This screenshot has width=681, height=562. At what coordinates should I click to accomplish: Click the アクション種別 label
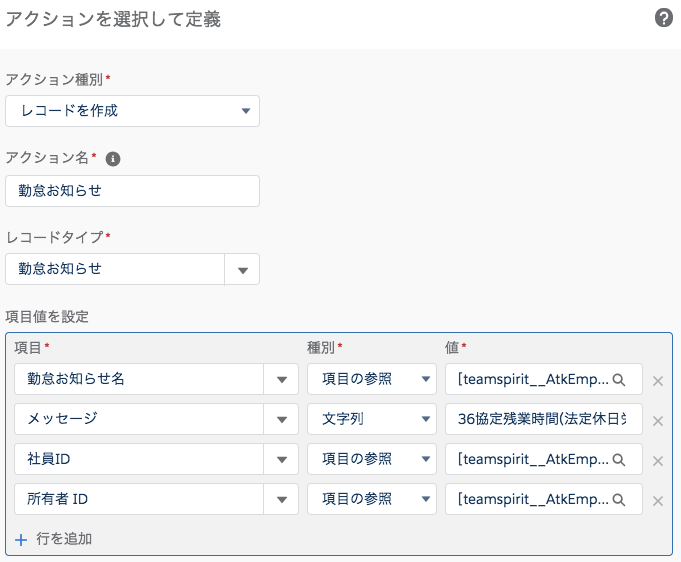[x=54, y=79]
